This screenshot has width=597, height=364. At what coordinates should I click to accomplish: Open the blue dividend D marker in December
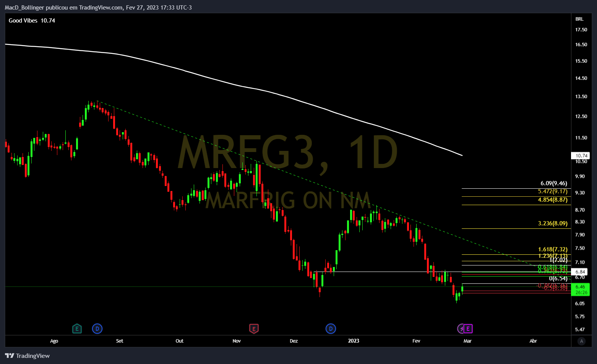tap(331, 328)
